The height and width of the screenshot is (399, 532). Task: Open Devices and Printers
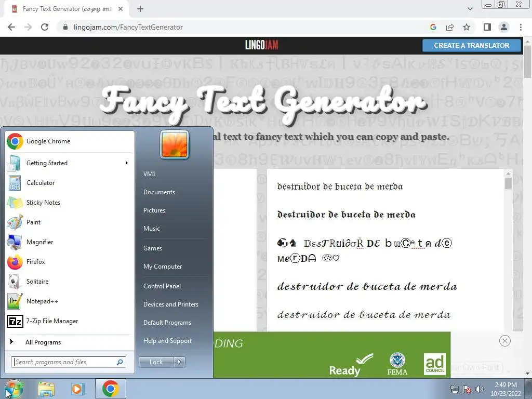tap(170, 304)
